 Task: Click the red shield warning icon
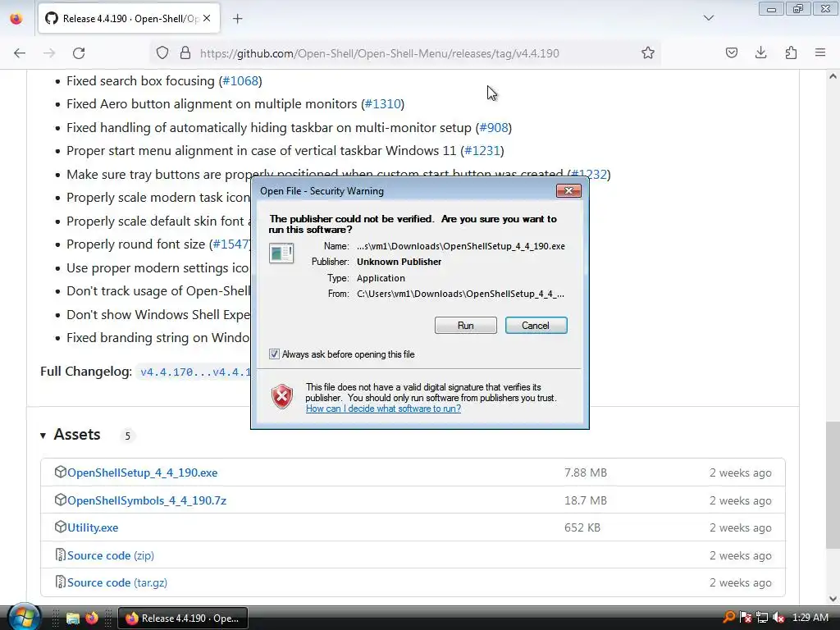click(282, 397)
